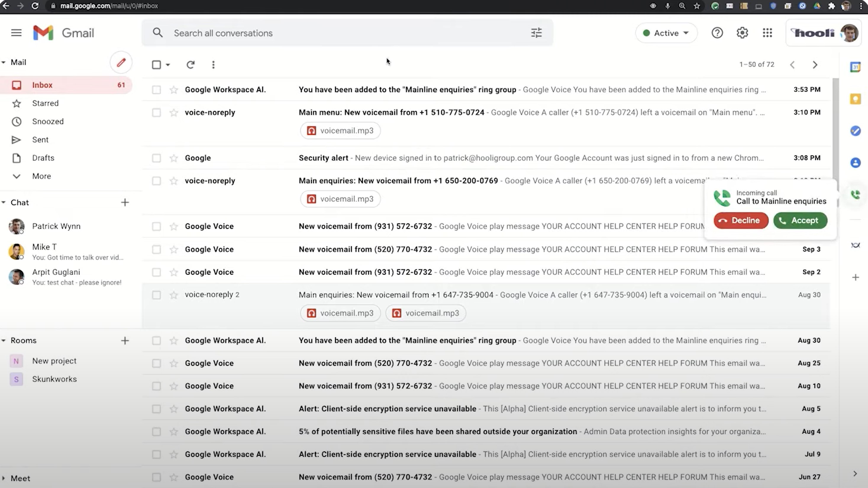Open the 5% of potentially sensitive files email

click(486, 432)
